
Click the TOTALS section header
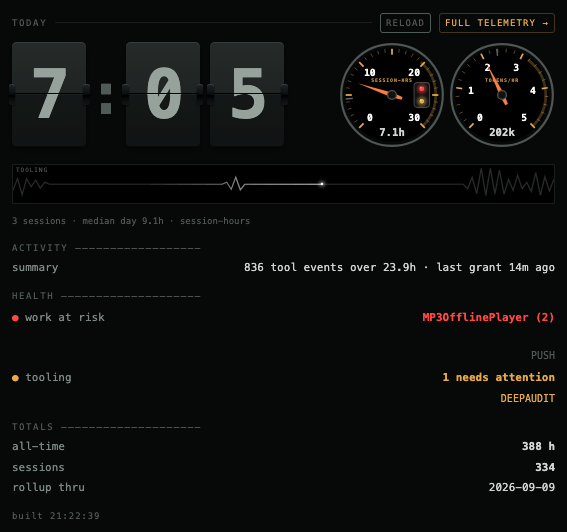tap(33, 427)
